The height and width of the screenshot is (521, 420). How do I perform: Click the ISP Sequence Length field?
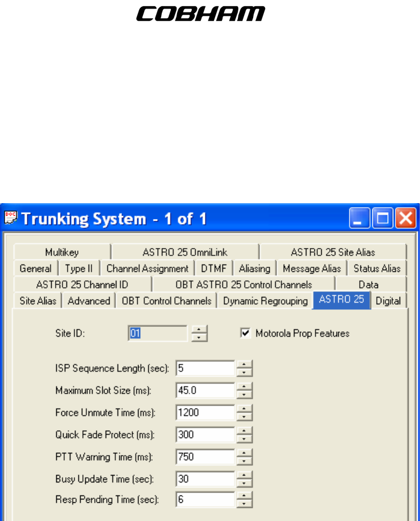(x=205, y=368)
